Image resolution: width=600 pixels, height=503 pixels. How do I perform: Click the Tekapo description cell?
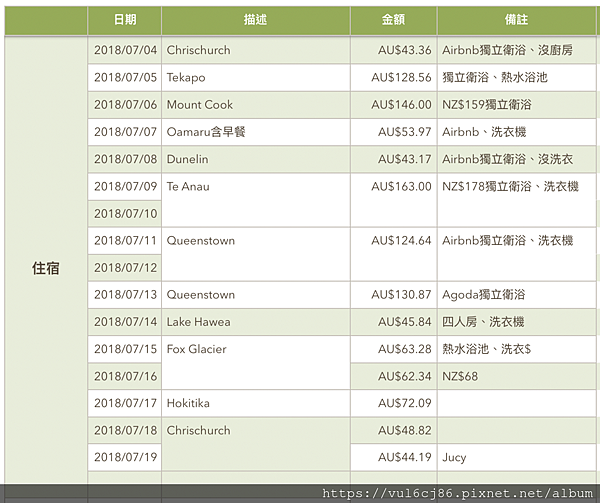coord(256,78)
